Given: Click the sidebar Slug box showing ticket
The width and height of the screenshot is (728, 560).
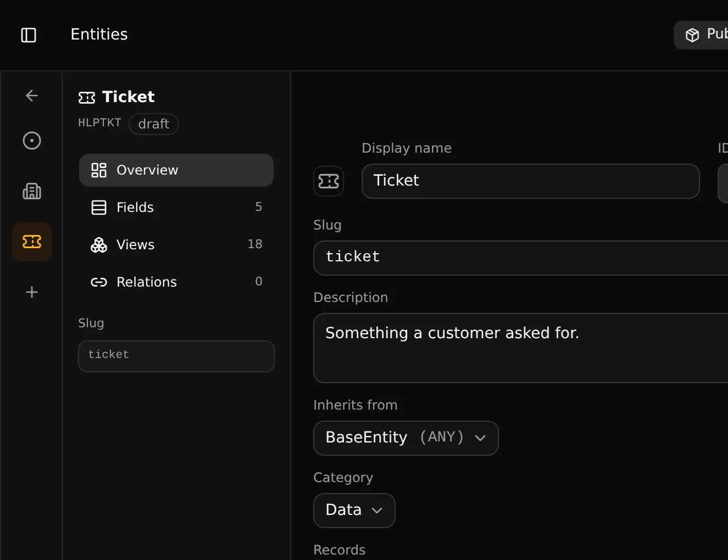Looking at the screenshot, I should [176, 356].
